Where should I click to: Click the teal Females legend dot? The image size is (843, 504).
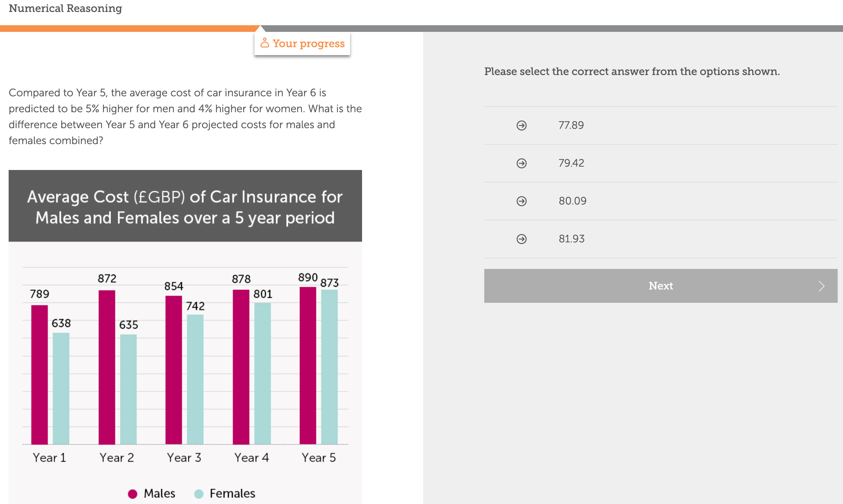click(x=199, y=493)
